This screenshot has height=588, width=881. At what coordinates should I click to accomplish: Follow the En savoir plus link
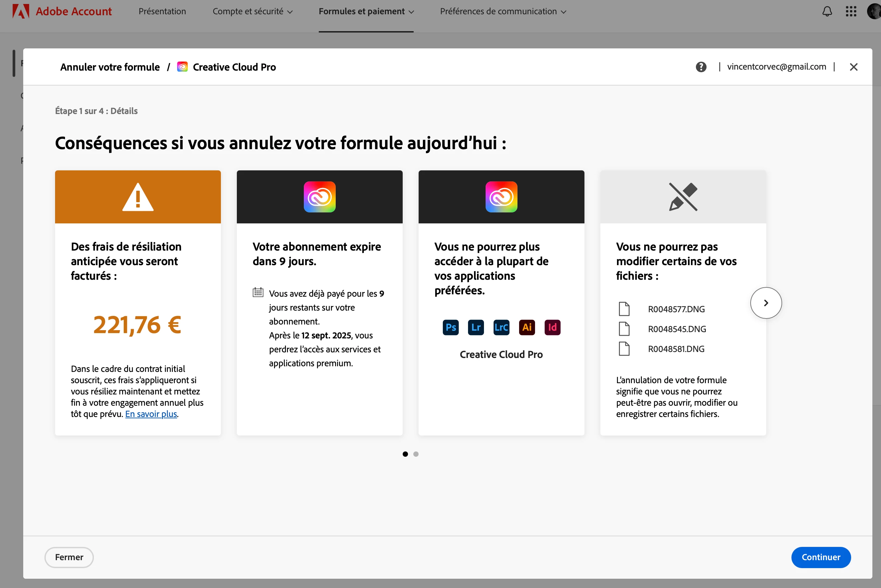[151, 414]
